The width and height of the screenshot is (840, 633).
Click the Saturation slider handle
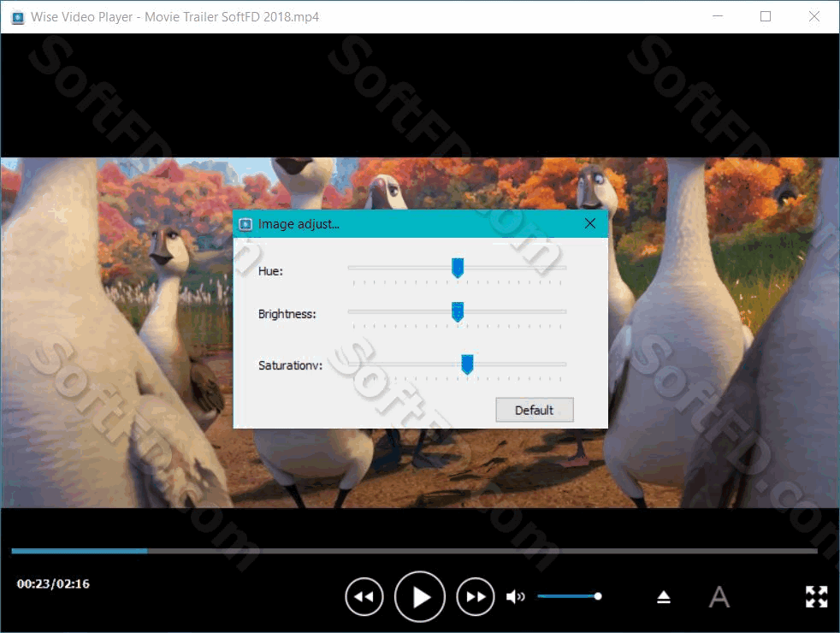pyautogui.click(x=467, y=364)
